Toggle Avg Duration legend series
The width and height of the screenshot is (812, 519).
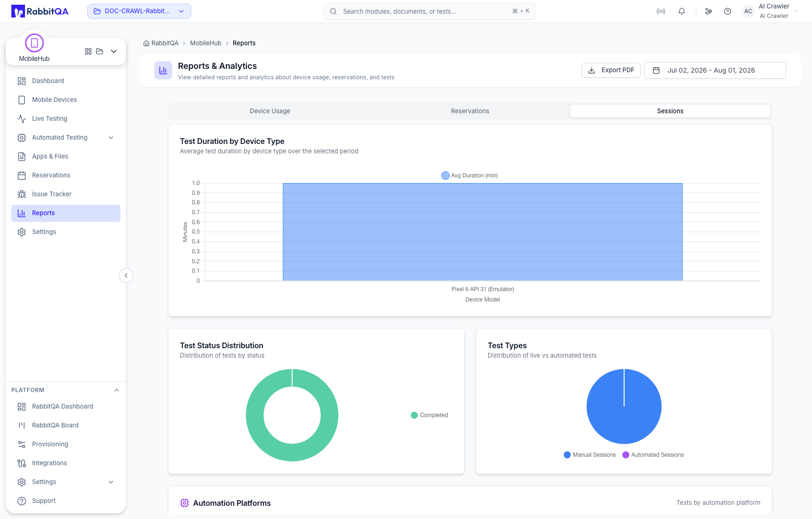click(469, 176)
